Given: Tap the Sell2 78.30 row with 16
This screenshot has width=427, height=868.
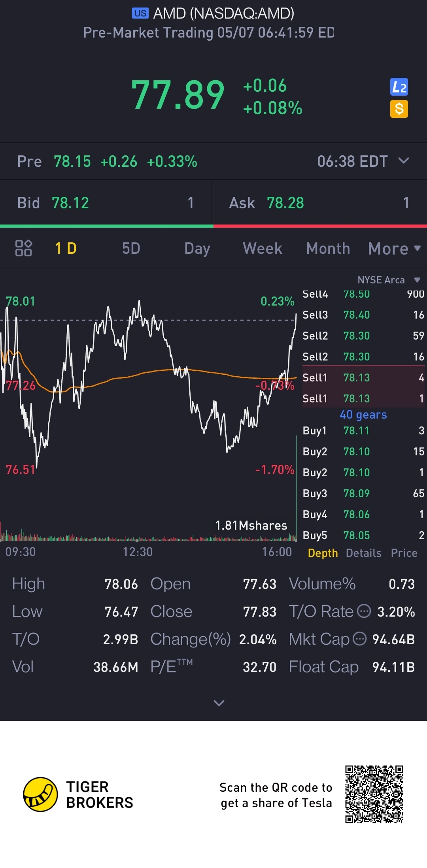Looking at the screenshot, I should 363,357.
